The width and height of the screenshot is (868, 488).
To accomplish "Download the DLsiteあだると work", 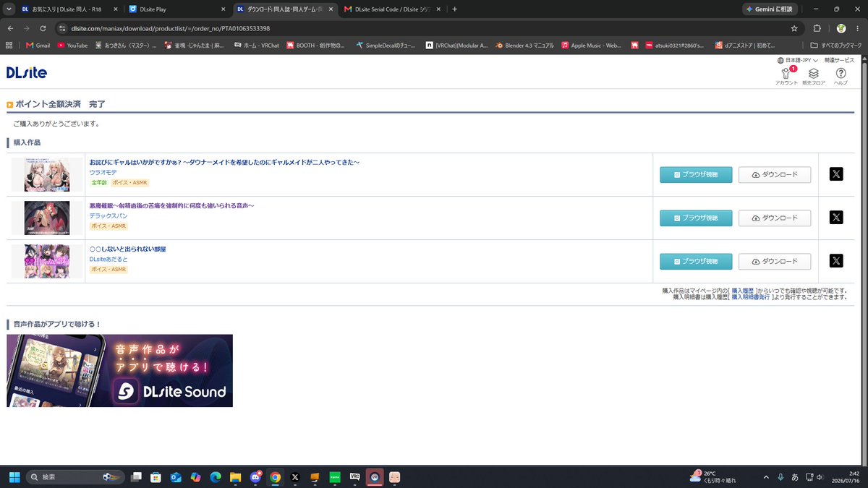I will pos(775,262).
